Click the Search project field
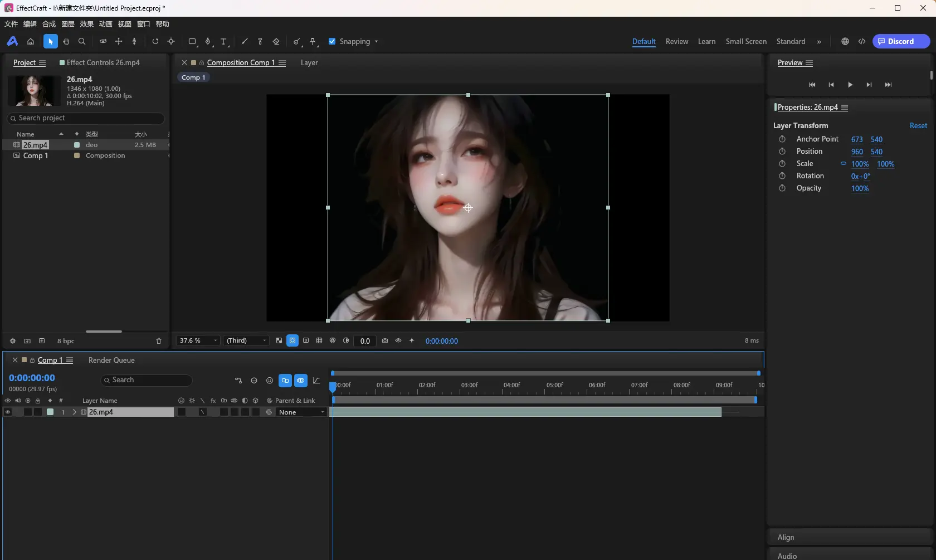 pos(86,118)
